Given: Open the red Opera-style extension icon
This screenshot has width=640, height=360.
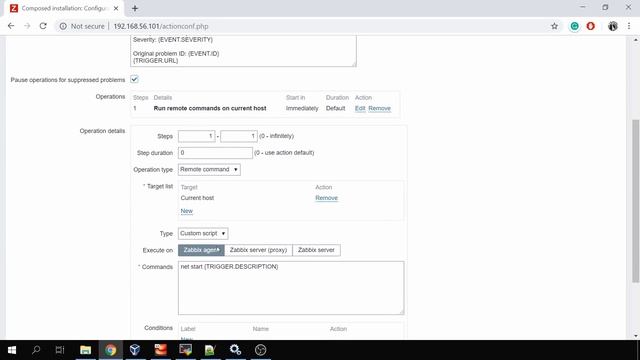Looking at the screenshot, I should point(591,26).
